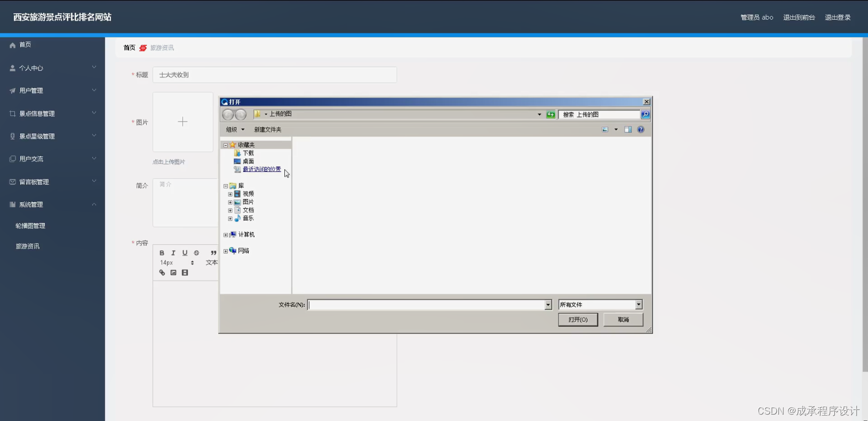Click the 打开(O) button
Image resolution: width=868 pixels, height=421 pixels.
(x=578, y=320)
